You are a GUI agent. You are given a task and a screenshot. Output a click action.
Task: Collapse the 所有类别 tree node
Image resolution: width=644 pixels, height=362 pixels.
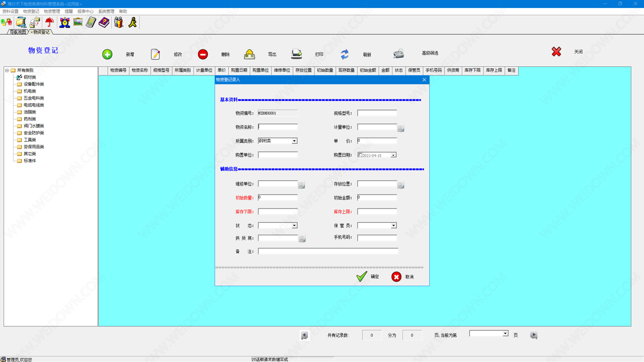pos(7,70)
